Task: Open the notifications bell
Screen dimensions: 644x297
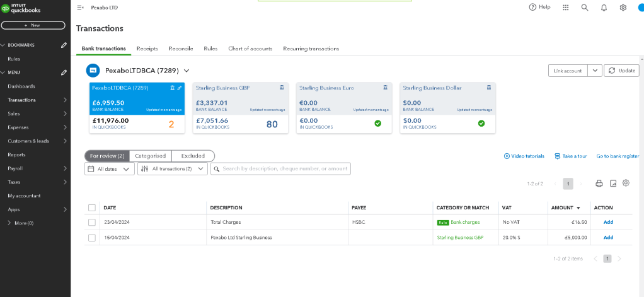Action: [x=604, y=8]
